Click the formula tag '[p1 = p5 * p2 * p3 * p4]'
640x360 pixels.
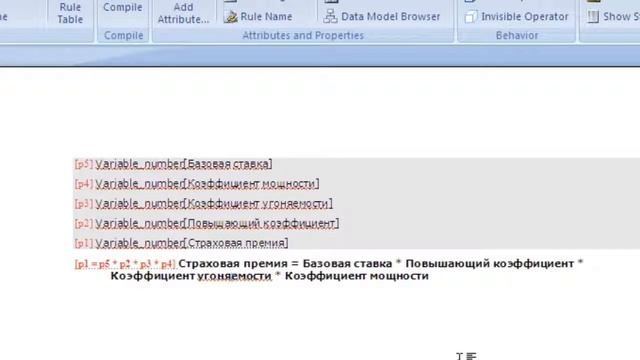pos(125,264)
